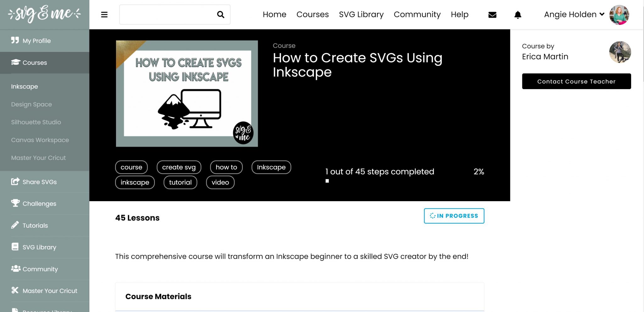
Task: Click the In Progress status button
Action: pyautogui.click(x=454, y=216)
